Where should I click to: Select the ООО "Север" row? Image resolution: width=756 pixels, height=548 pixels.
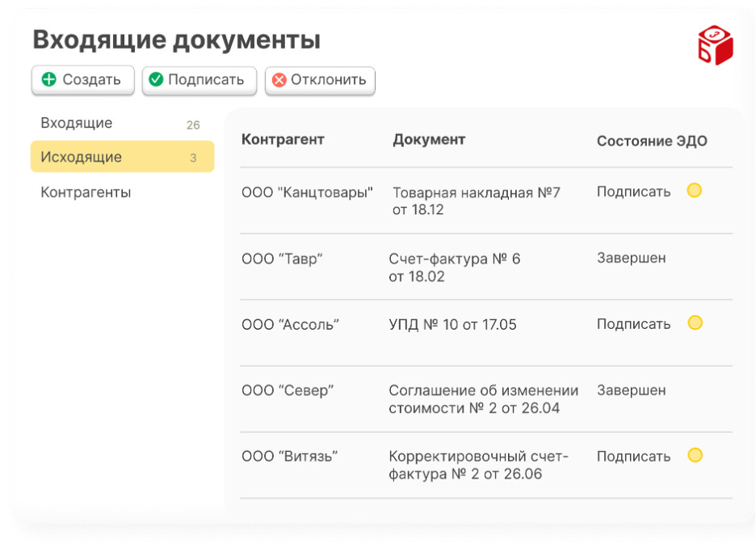(x=288, y=390)
